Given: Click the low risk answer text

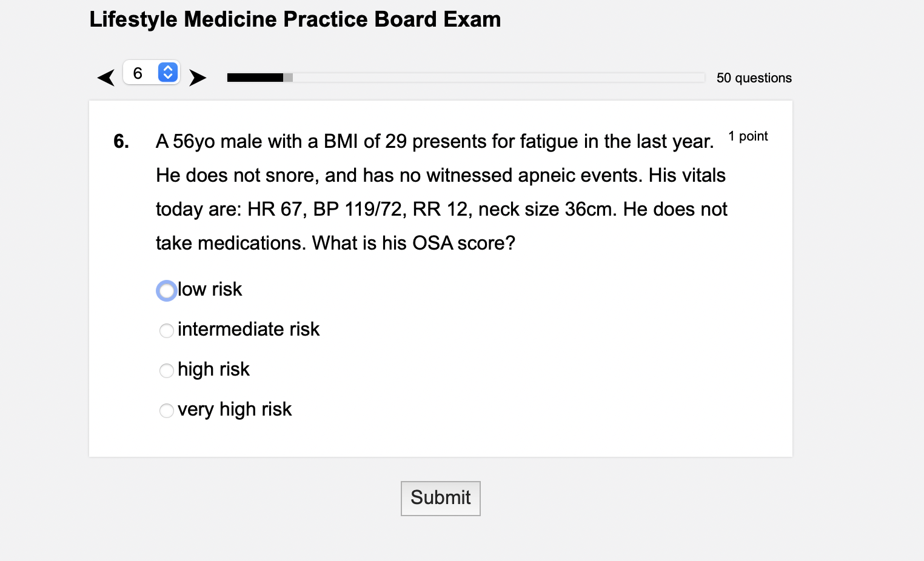Looking at the screenshot, I should tap(210, 290).
